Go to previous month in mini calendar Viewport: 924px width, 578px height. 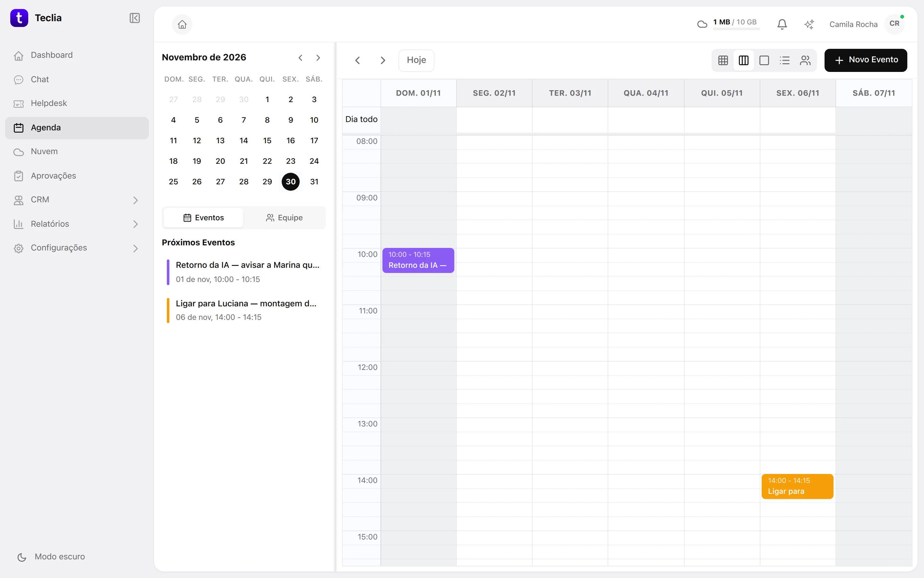click(301, 58)
